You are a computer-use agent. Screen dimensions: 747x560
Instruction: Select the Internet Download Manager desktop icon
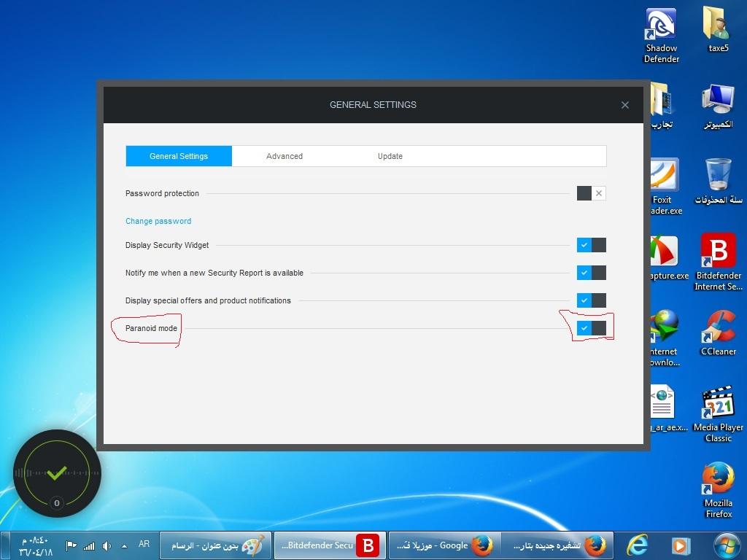pos(665,338)
